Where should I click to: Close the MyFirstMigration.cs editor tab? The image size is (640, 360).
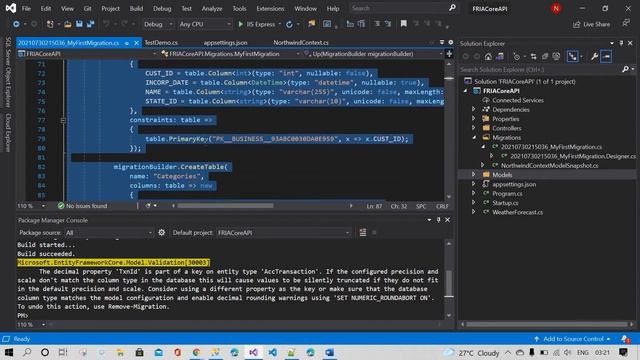[136, 43]
